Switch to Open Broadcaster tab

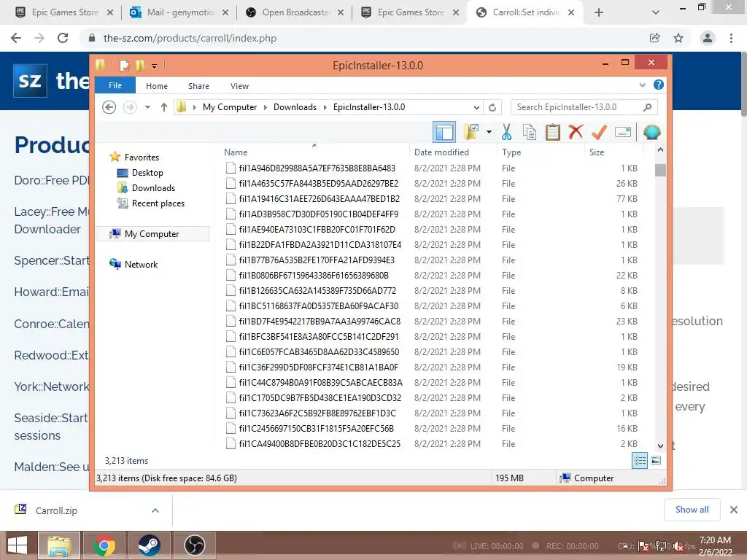[295, 12]
